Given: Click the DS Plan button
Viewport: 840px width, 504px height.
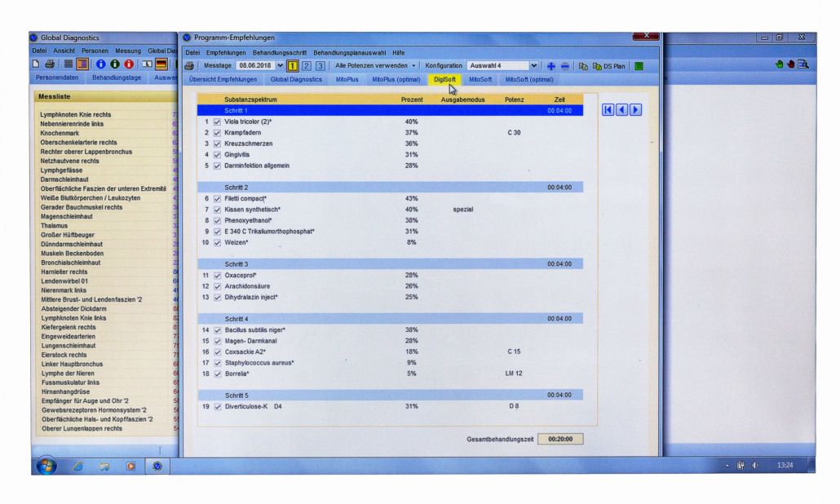Looking at the screenshot, I should pyautogui.click(x=608, y=66).
